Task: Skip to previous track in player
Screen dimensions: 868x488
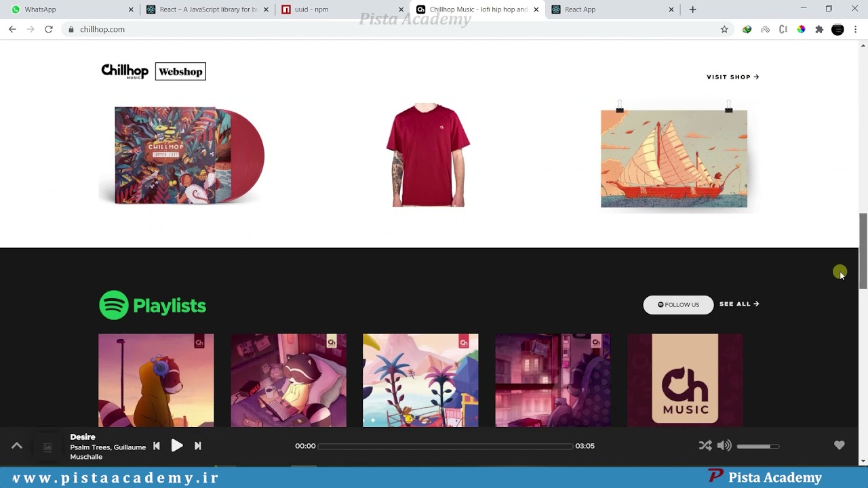Action: coord(157,445)
